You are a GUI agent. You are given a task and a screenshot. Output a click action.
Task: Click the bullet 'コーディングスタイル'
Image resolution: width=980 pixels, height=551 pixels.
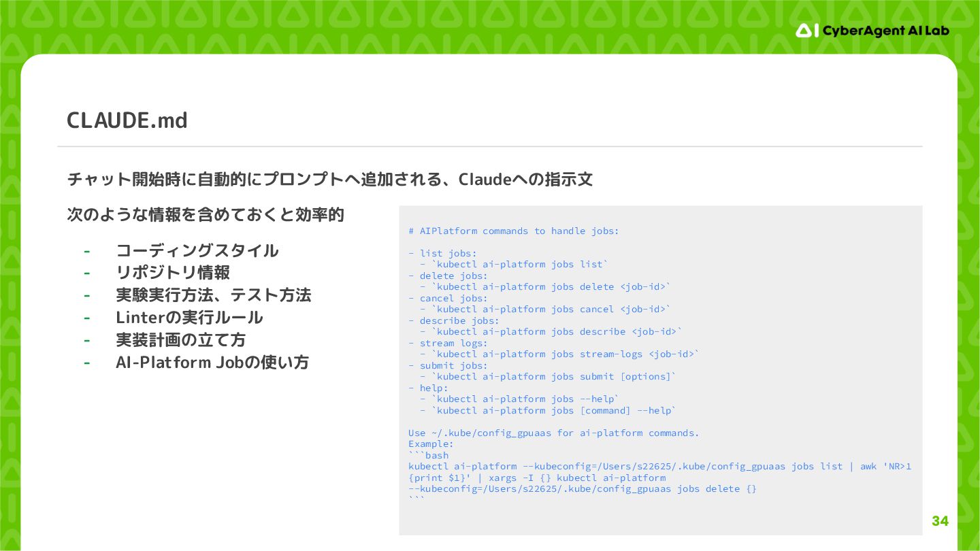[197, 250]
